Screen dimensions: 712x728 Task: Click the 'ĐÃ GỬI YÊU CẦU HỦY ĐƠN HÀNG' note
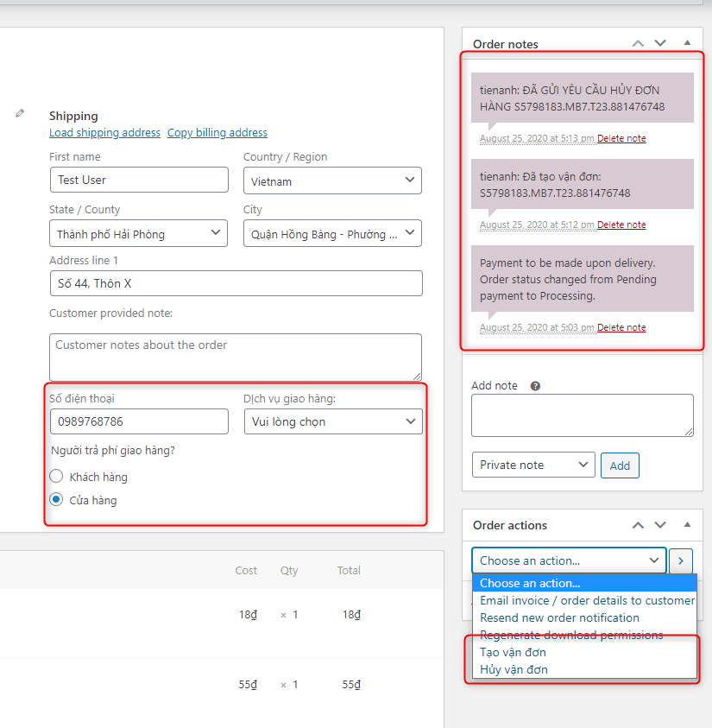572,98
